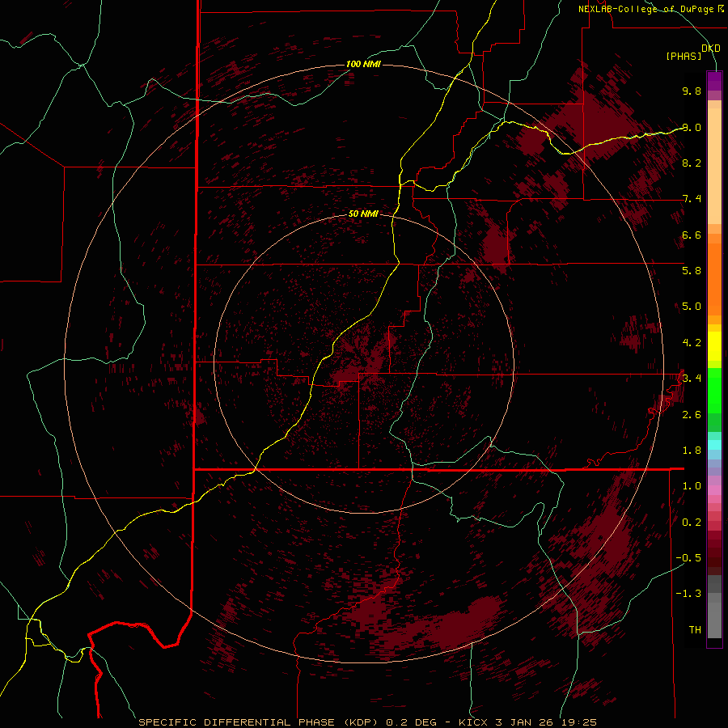Select the 6.6 legend value
This screenshot has width=728, height=728.
click(x=692, y=235)
